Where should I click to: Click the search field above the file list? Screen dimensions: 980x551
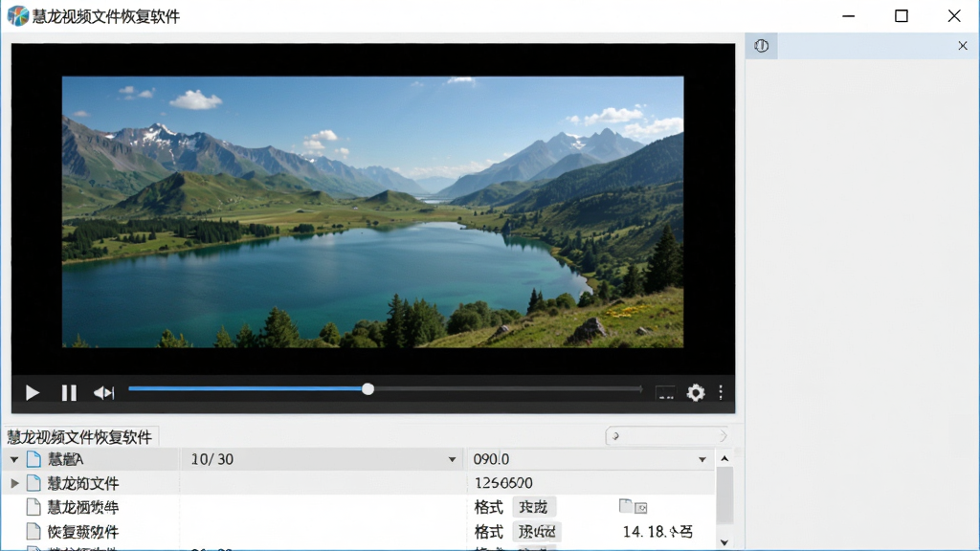click(666, 435)
